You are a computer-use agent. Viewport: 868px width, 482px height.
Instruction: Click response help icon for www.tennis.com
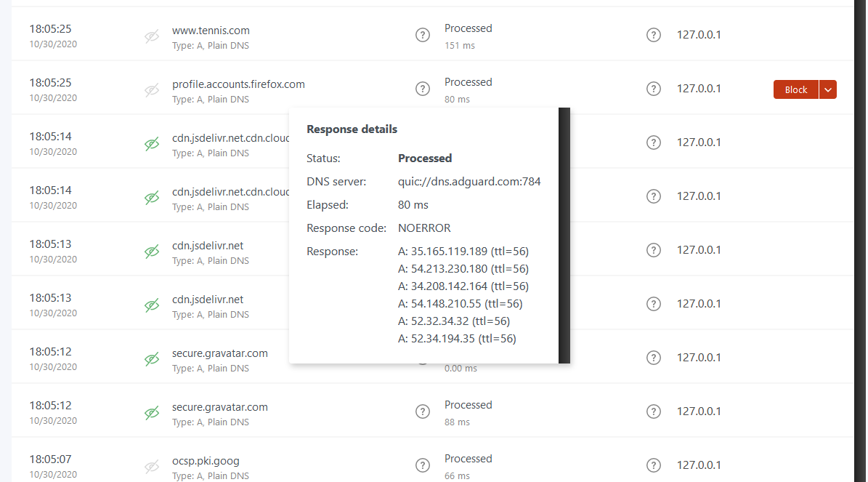click(422, 36)
